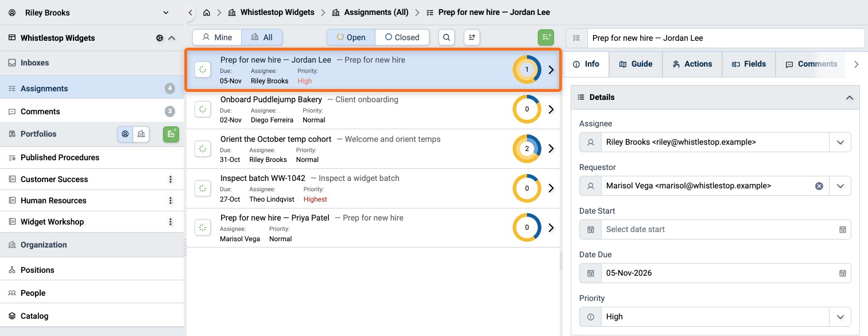Screen dimensions: 868x336
Task: Click Riley Brooks user avatar icon
Action: [12, 13]
